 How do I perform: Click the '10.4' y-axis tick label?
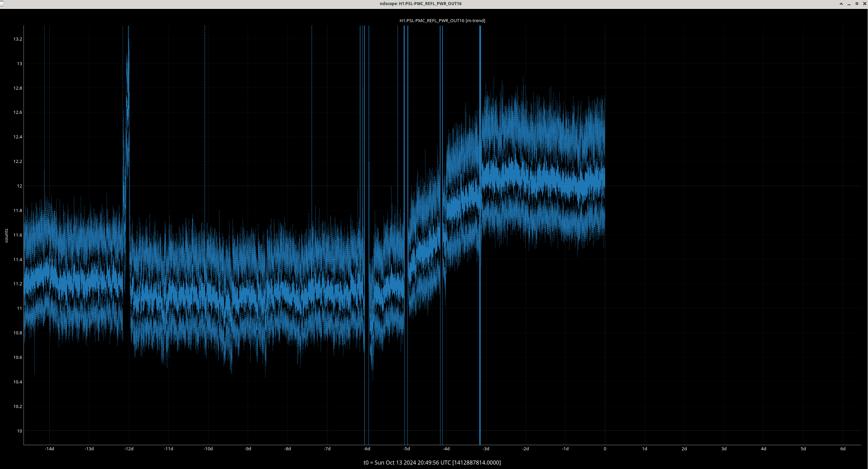click(18, 382)
